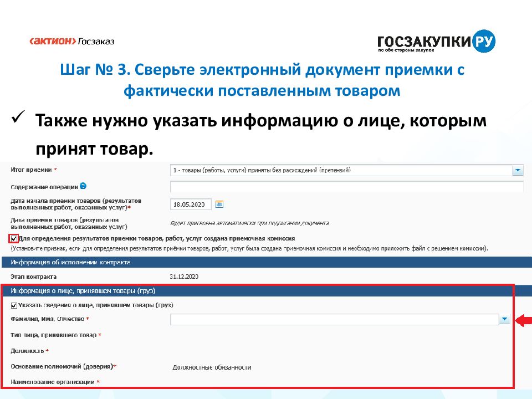This screenshot has height=399, width=532.
Task: Toggle the приемочная комиссия checkbox
Action: pos(13,238)
